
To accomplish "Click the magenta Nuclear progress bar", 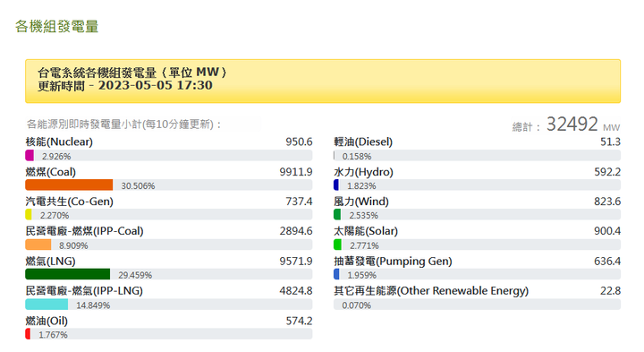I will point(30,156).
